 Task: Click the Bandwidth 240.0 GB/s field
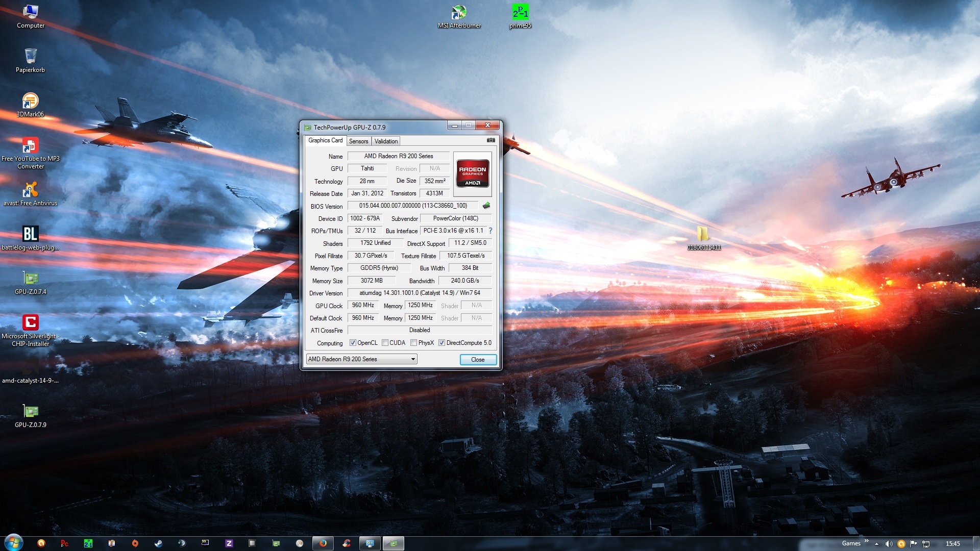pos(464,281)
